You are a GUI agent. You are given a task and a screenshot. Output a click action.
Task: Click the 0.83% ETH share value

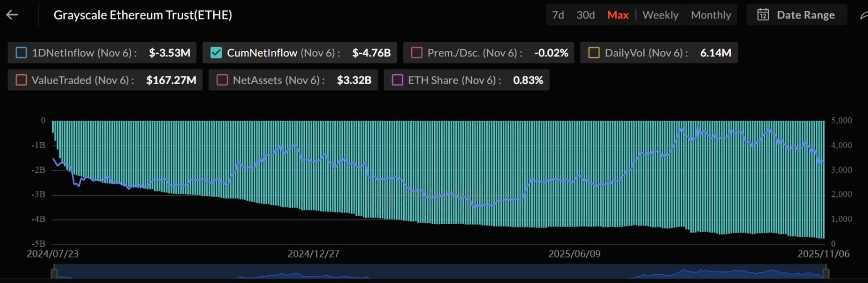pos(528,80)
